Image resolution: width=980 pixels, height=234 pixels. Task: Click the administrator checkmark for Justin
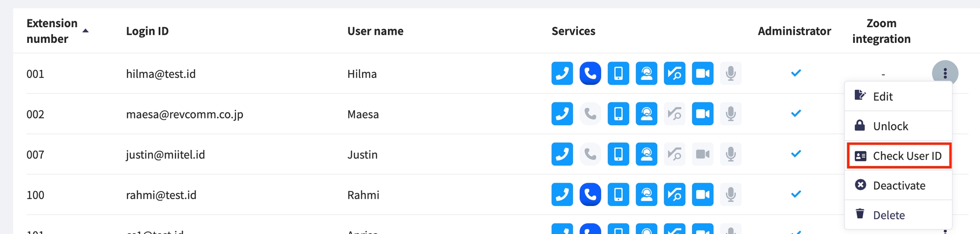pos(796,154)
